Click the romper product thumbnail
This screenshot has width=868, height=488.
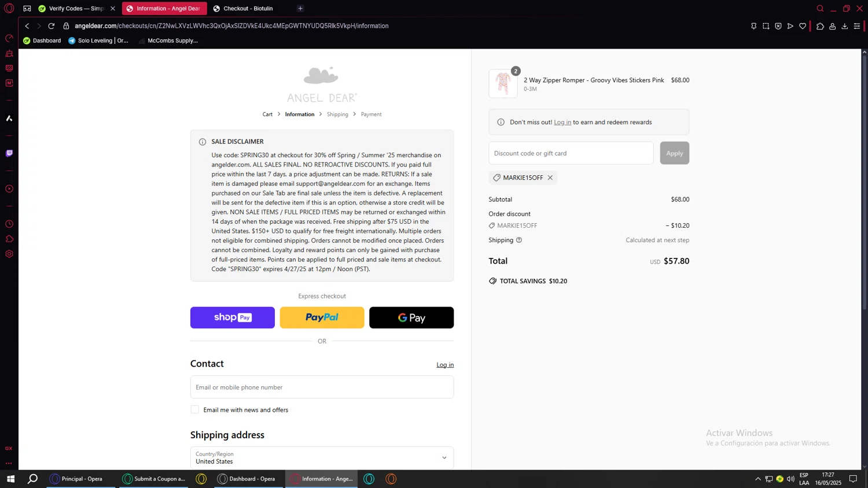(x=503, y=83)
